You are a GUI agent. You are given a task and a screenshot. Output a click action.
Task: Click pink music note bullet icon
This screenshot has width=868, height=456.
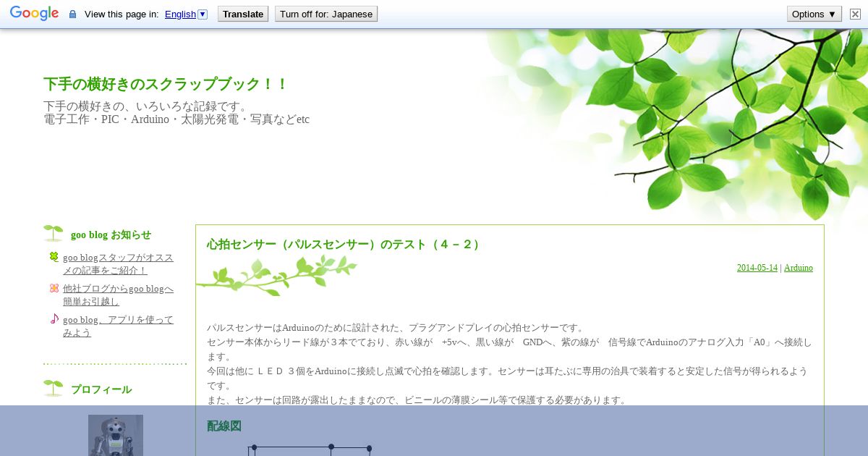pyautogui.click(x=54, y=318)
